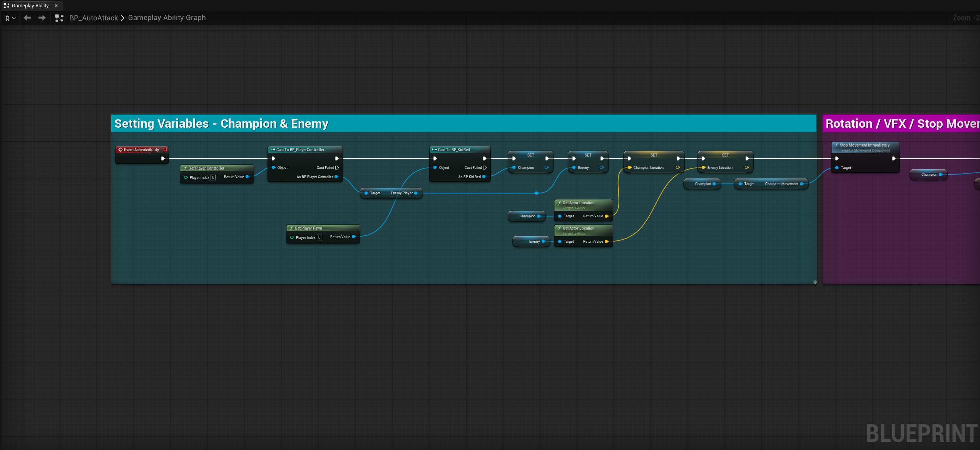
Task: Open the bookmarks dropdown in toolbar
Action: coord(10,18)
